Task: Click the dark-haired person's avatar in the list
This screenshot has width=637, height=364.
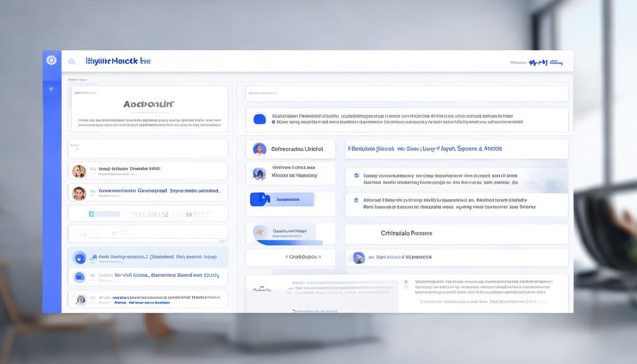Action: (x=79, y=193)
